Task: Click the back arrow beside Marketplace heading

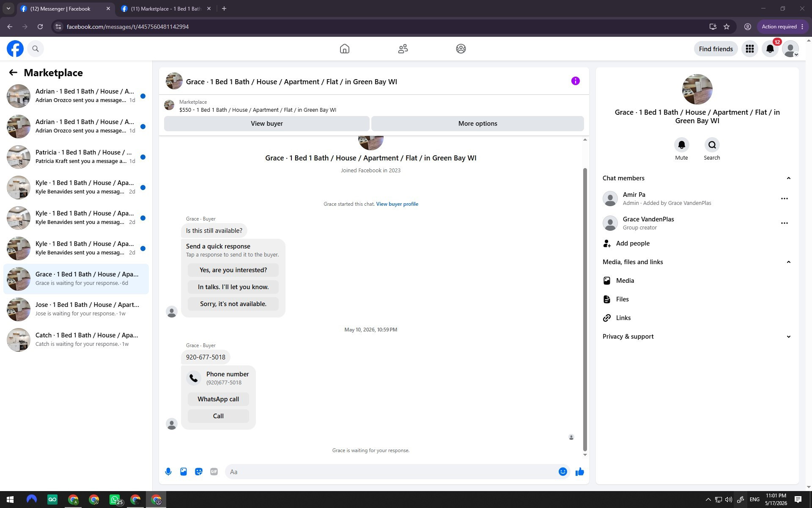Action: click(13, 72)
